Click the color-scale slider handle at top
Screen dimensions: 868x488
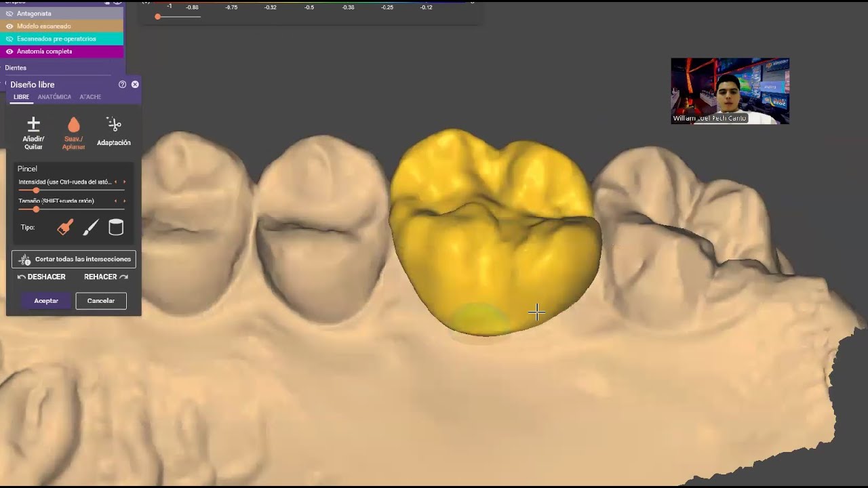pyautogui.click(x=157, y=16)
